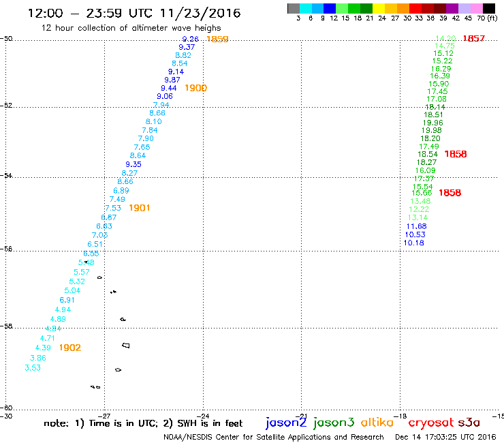This screenshot has width=504, height=443.
Task: Select the reading '6.91'
Action: point(67,300)
